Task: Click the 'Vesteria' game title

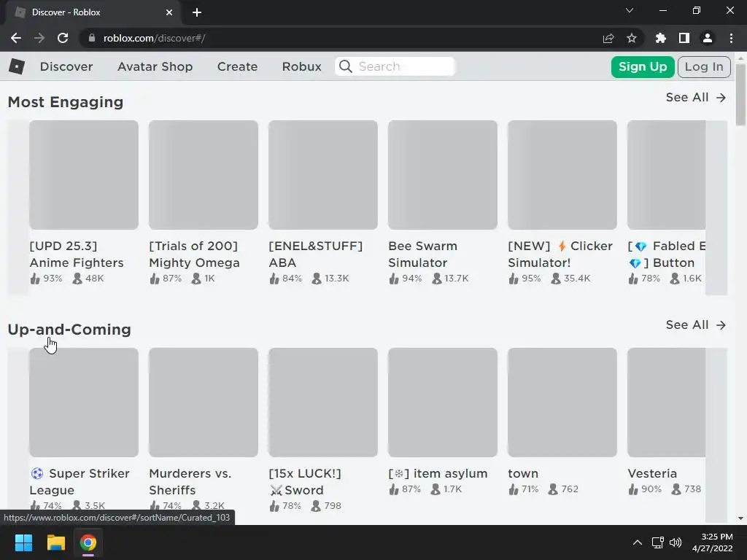Action: click(652, 473)
